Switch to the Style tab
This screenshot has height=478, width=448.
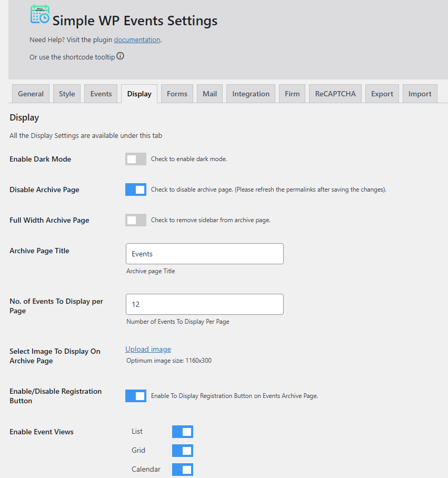(x=67, y=94)
